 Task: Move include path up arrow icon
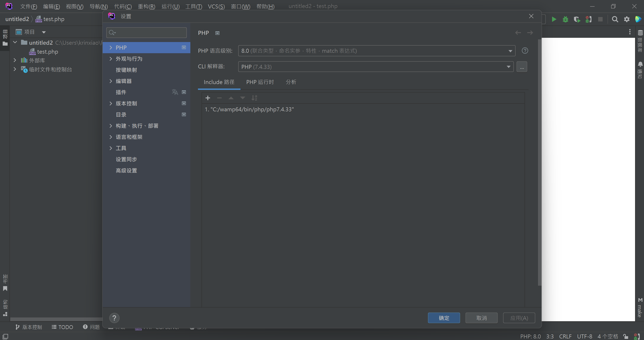tap(231, 98)
